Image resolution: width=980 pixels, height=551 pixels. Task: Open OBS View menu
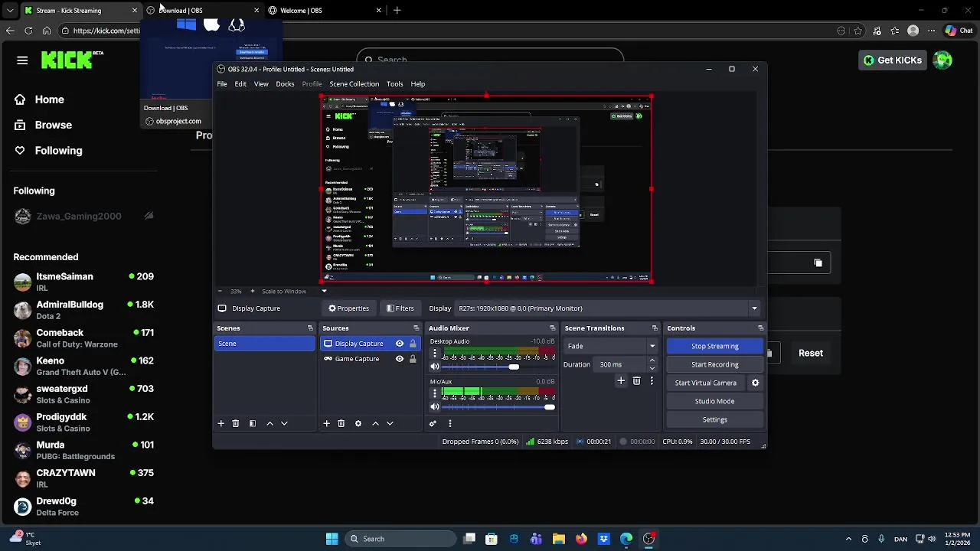(261, 84)
